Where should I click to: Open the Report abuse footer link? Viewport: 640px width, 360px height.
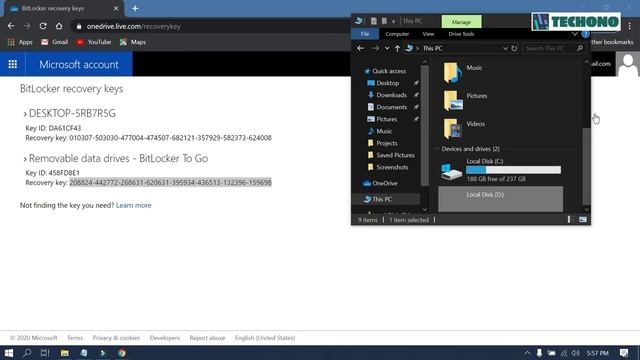coord(207,338)
